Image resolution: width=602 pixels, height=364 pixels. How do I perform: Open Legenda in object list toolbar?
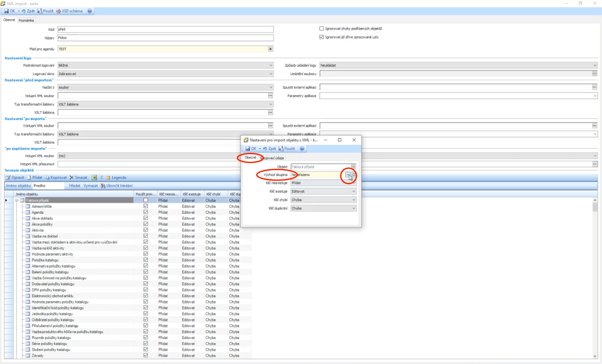tap(116, 177)
